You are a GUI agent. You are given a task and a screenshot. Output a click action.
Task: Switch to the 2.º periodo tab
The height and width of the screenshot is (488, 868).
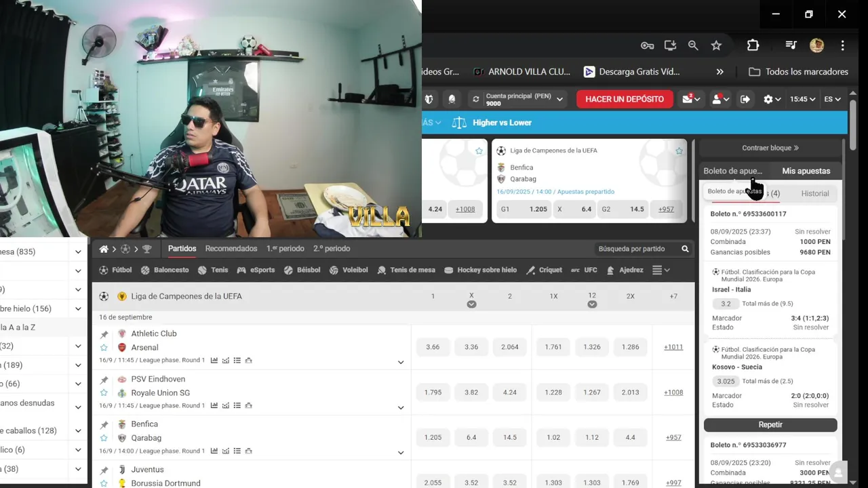pyautogui.click(x=332, y=249)
